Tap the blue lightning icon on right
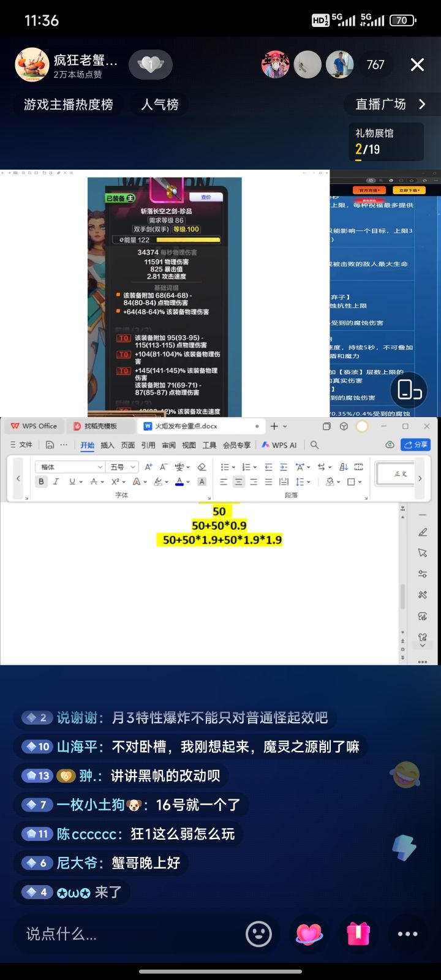Screen dimensions: 441x980 405,848
